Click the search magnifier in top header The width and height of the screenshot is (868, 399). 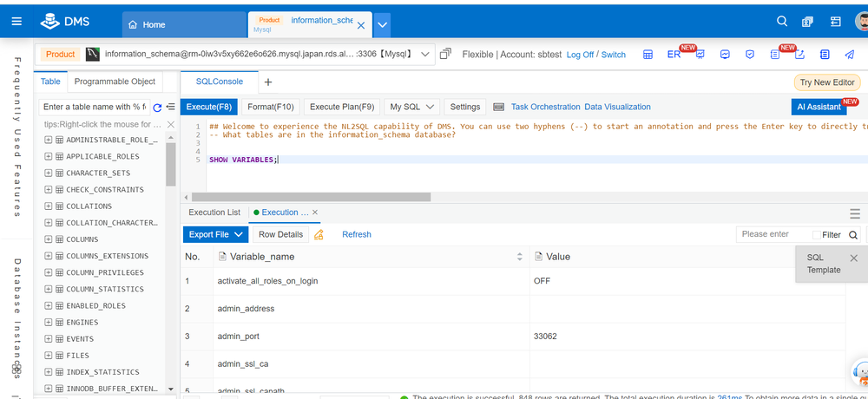(782, 22)
